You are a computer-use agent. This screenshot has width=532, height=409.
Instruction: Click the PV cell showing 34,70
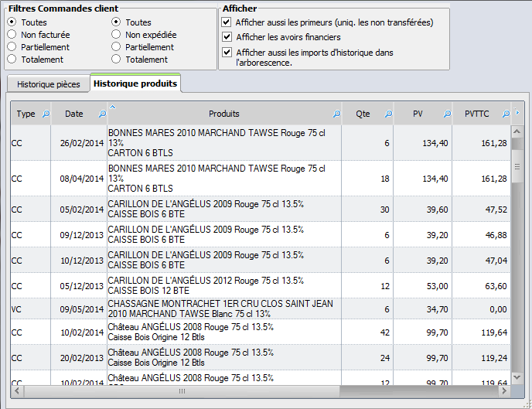[x=423, y=309]
